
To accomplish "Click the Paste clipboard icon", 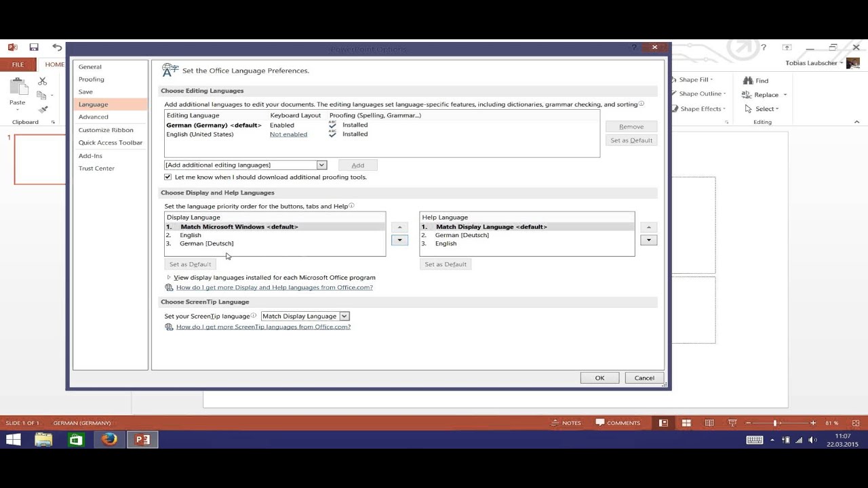I will pos(18,86).
